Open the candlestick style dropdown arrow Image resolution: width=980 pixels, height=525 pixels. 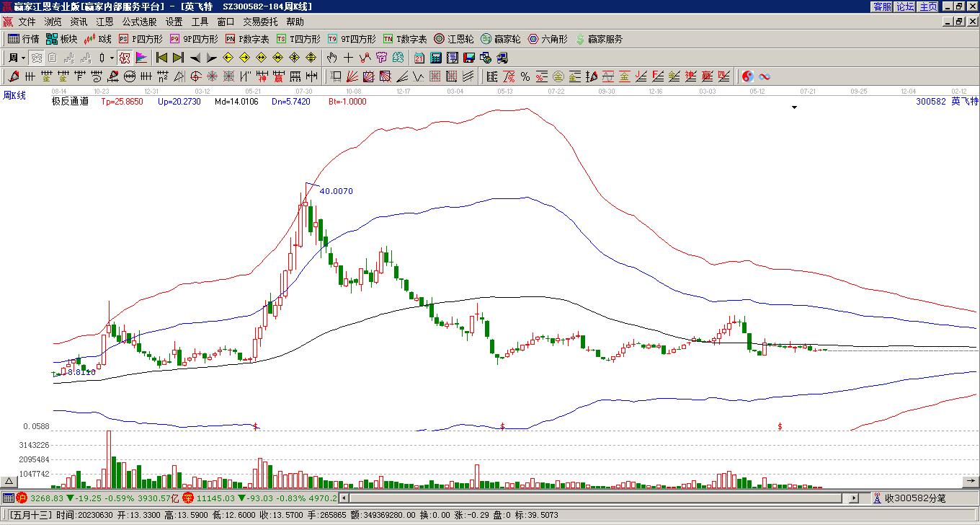coord(112,58)
